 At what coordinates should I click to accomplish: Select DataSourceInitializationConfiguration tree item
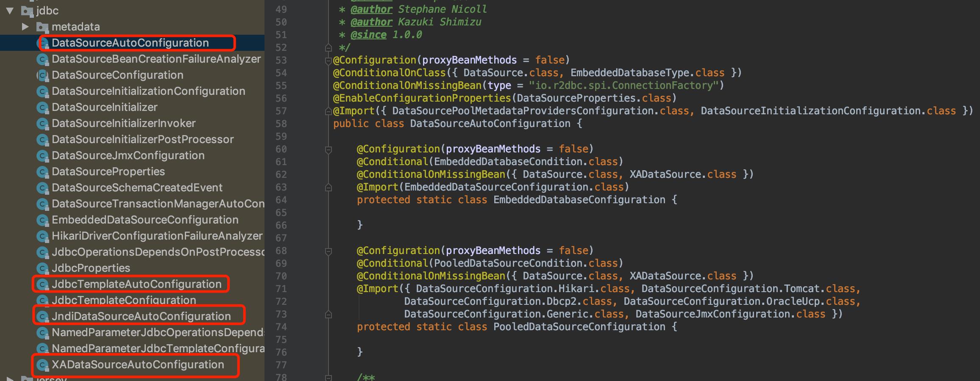[148, 91]
